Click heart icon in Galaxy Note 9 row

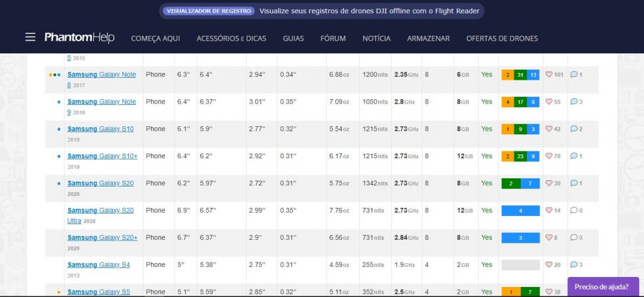click(x=548, y=102)
